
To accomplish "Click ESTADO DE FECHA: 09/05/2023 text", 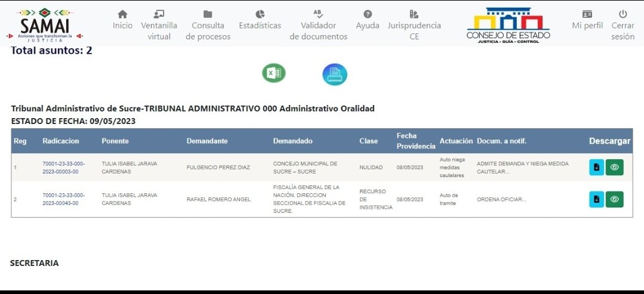I will pos(73,121).
